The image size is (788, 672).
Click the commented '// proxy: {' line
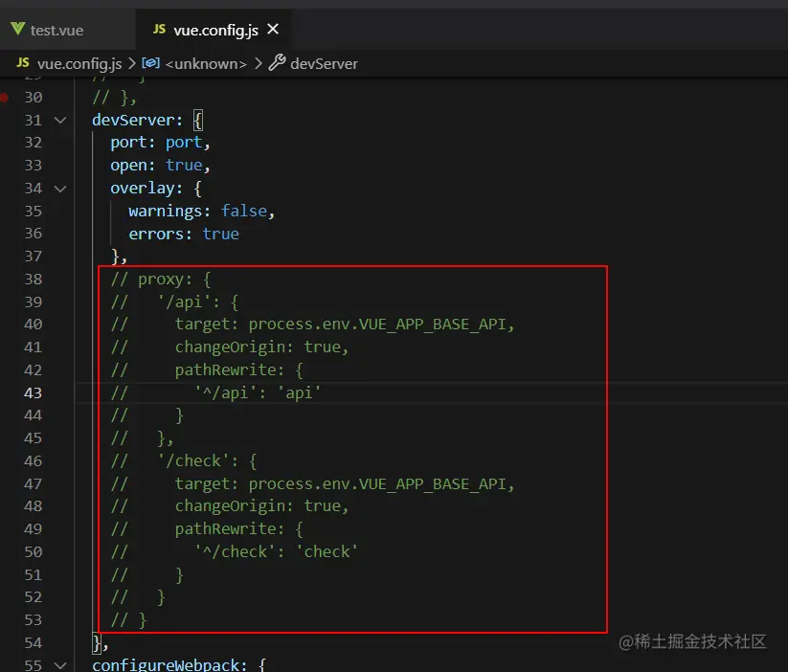click(x=161, y=280)
